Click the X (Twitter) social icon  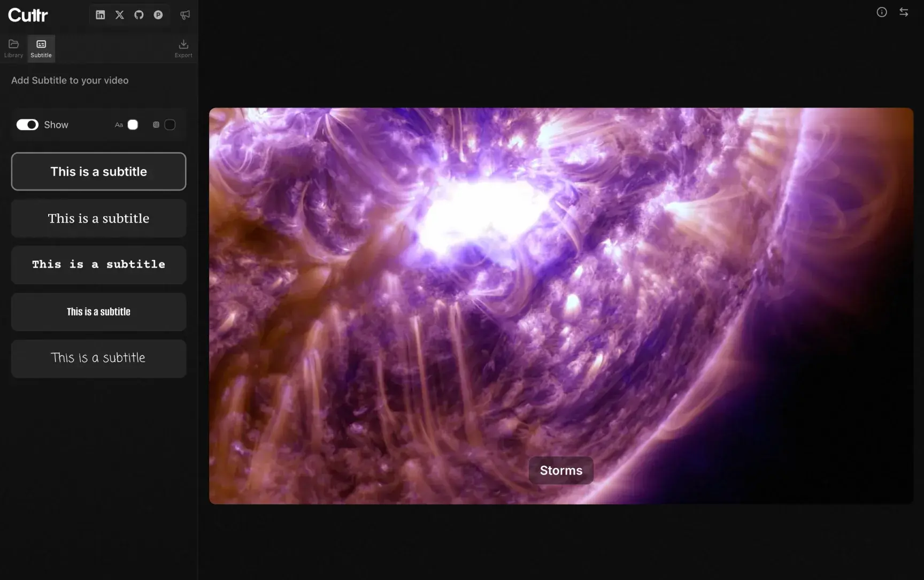pyautogui.click(x=119, y=14)
